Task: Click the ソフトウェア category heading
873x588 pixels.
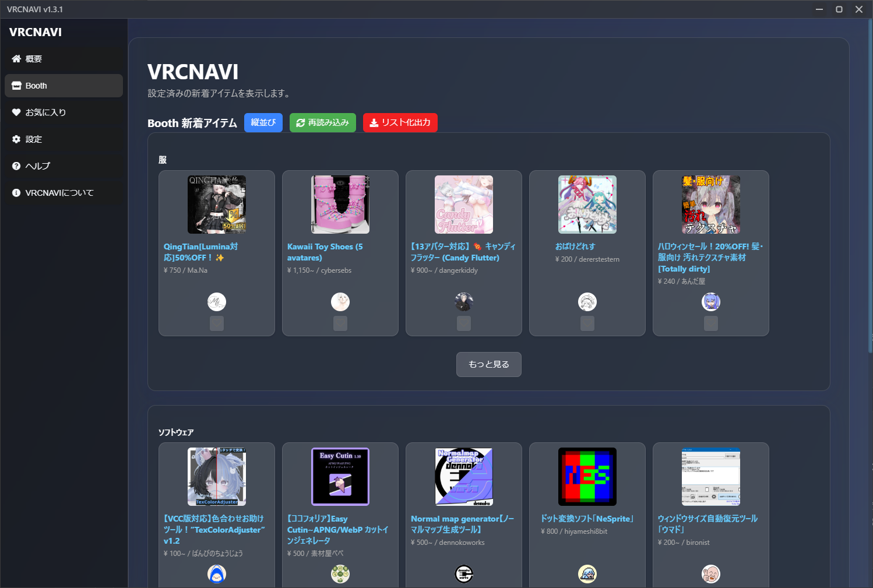Action: (176, 432)
